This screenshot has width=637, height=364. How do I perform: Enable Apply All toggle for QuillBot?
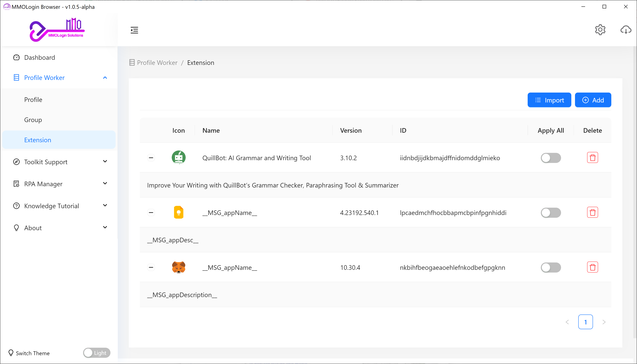551,158
